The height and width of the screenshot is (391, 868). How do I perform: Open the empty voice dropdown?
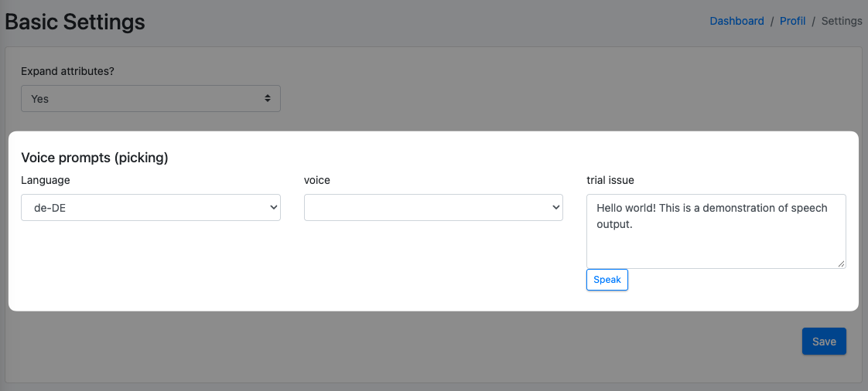(433, 207)
